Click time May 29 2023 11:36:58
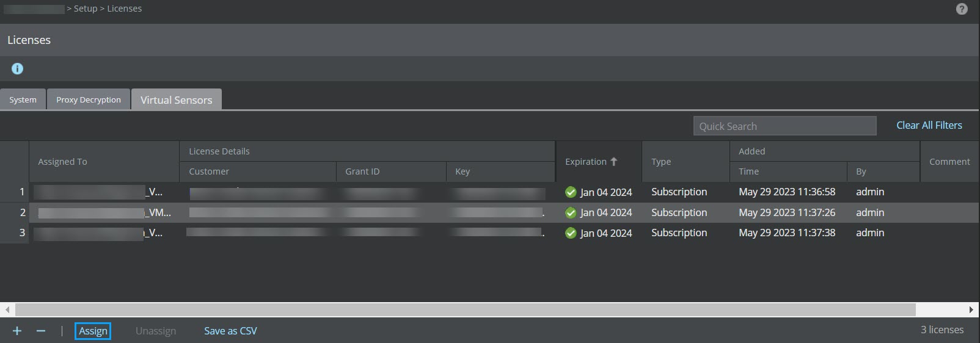 [x=787, y=192]
